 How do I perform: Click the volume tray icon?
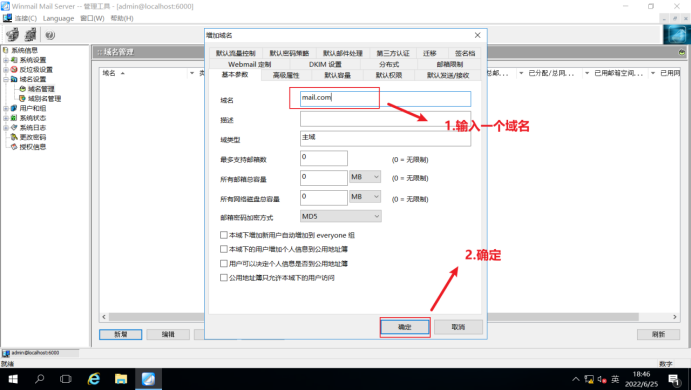tap(602, 379)
